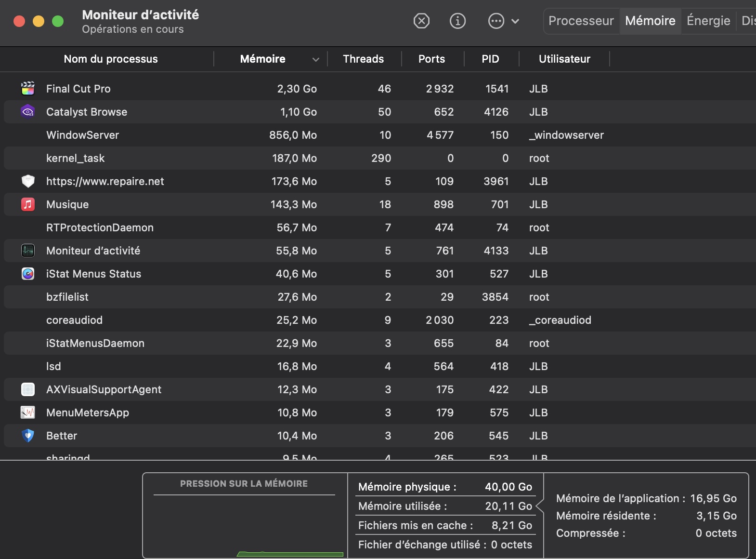The image size is (756, 559).
Task: Switch to the Processeur tab
Action: (x=581, y=21)
